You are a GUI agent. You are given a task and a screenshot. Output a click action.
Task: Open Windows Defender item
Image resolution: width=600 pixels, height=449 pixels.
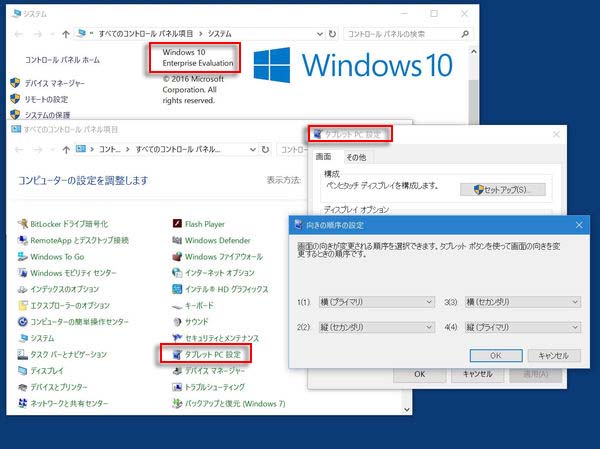[211, 240]
